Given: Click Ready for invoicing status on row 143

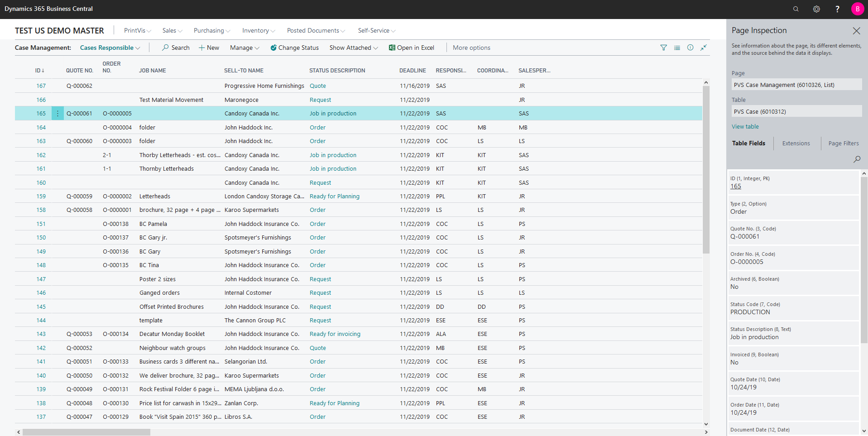Looking at the screenshot, I should click(x=335, y=334).
